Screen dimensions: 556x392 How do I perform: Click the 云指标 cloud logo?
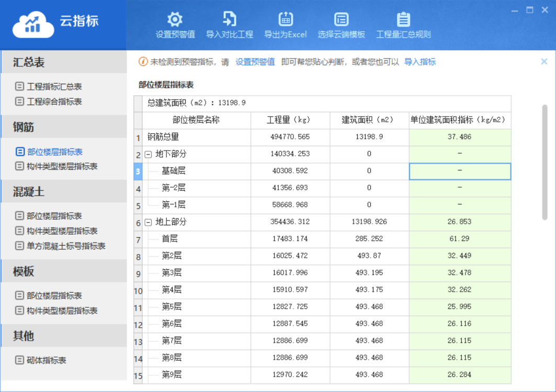click(x=33, y=25)
